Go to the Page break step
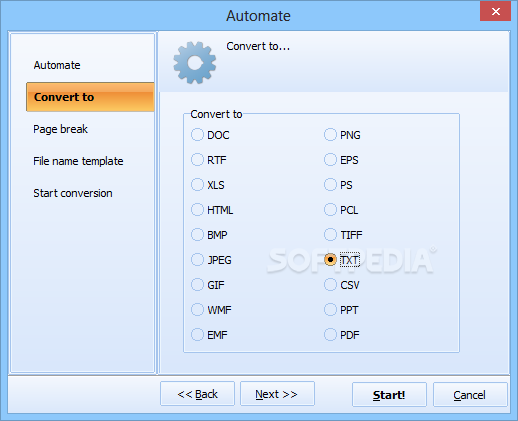 click(60, 129)
